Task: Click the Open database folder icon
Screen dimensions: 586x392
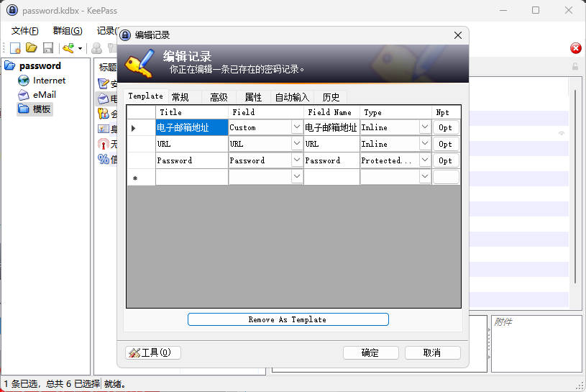Action: (31, 48)
